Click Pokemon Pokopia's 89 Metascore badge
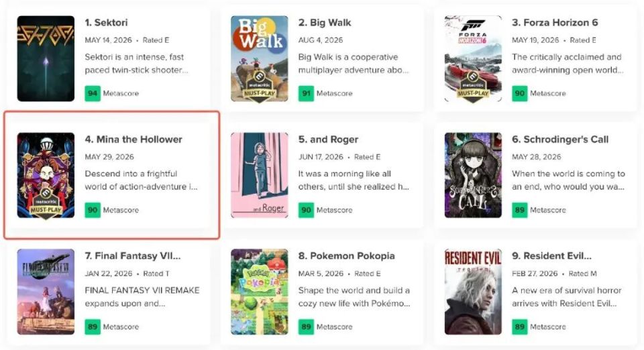 (306, 327)
